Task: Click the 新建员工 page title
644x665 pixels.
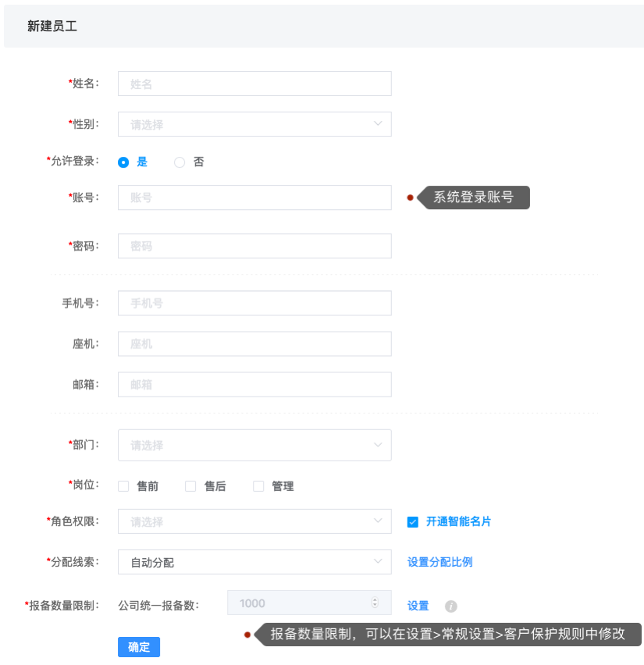Action: click(52, 27)
